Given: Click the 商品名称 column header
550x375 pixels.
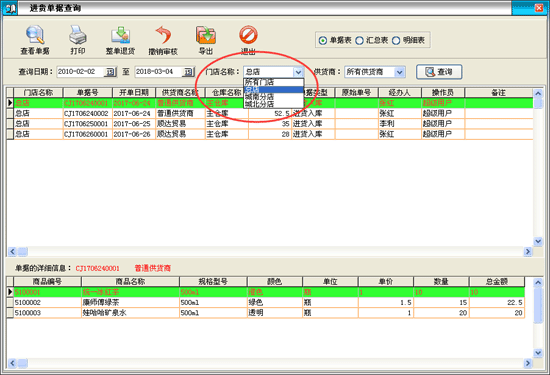Looking at the screenshot, I should (x=130, y=281).
